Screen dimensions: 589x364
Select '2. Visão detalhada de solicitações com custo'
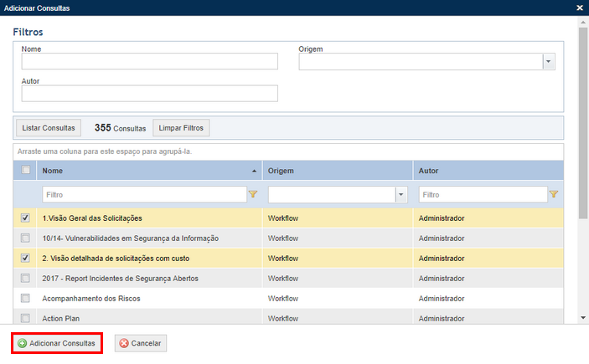coord(116,259)
